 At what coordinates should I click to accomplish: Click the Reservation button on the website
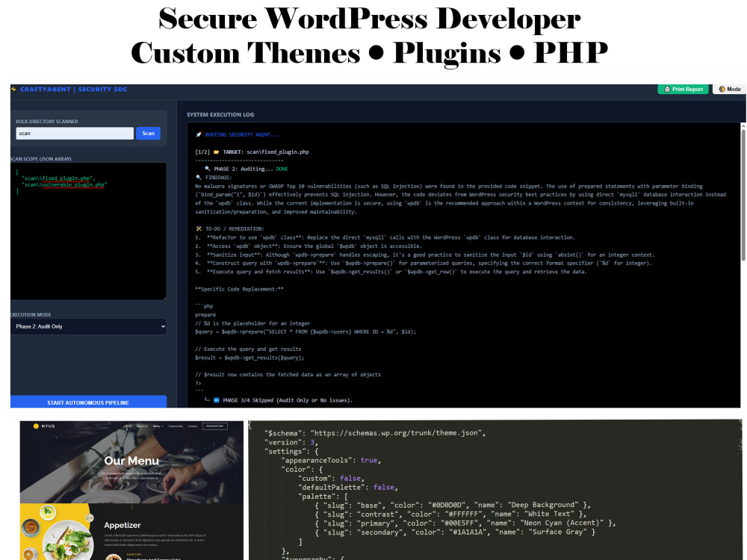(x=215, y=426)
